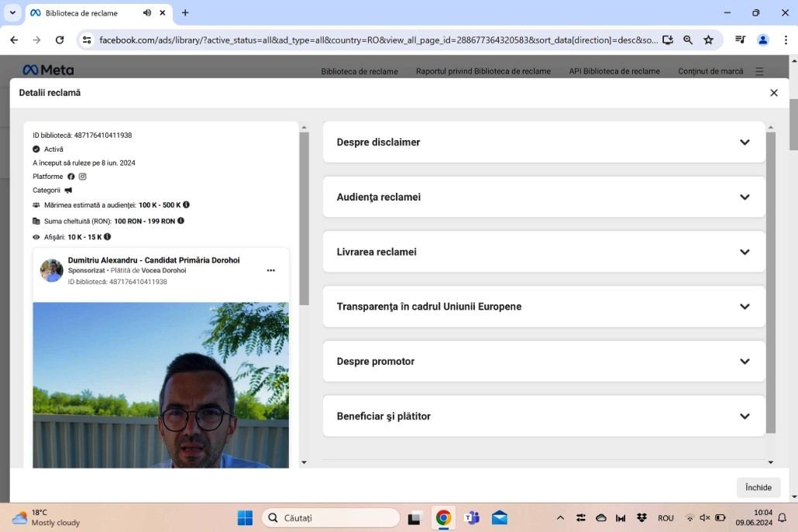The width and height of the screenshot is (798, 532).
Task: Expand the Audiența reclamei section
Action: click(543, 197)
